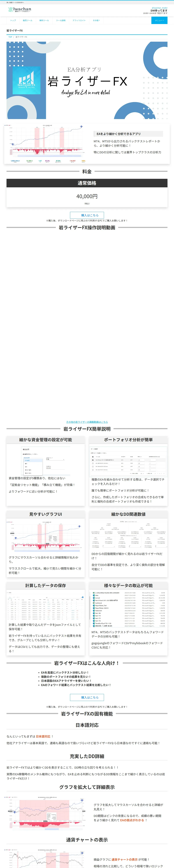Click the 岩ライザーFX hero banner image
174x868 pixels.
pyautogui.click(x=87, y=80)
